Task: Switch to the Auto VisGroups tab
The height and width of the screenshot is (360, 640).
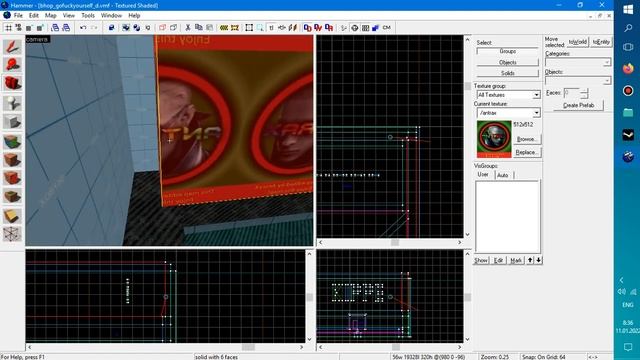Action: point(503,175)
